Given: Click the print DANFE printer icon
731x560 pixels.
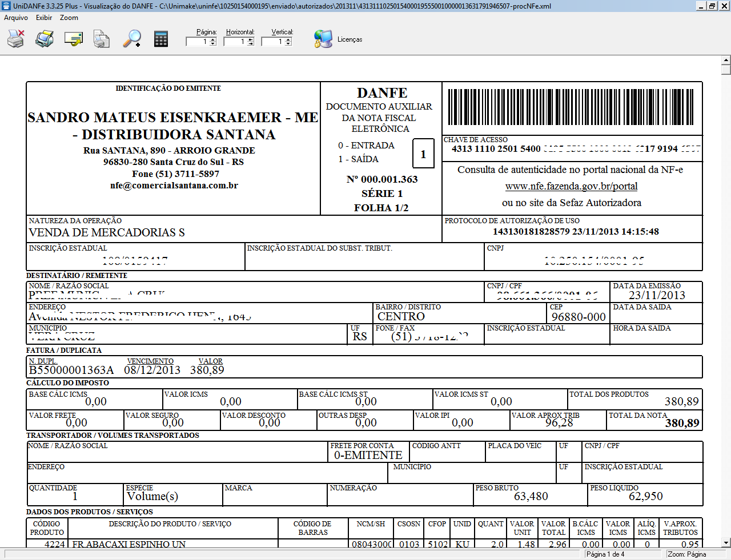Looking at the screenshot, I should click(45, 39).
